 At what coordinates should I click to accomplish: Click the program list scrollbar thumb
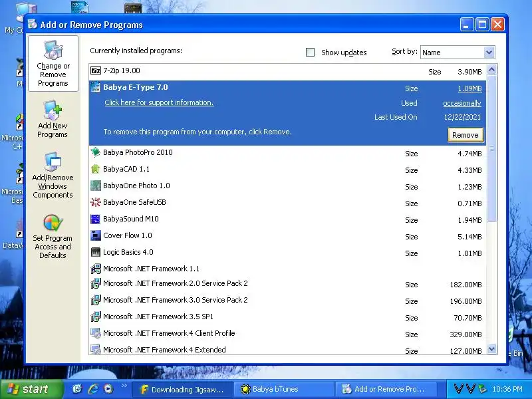tap(491, 148)
